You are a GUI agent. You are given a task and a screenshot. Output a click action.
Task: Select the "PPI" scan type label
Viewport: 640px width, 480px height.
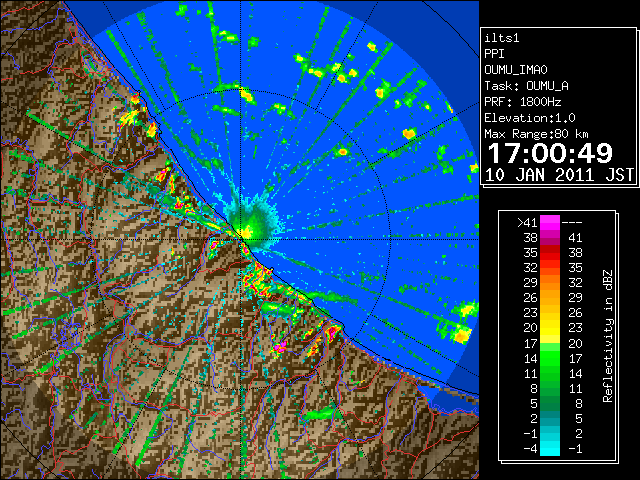click(x=494, y=54)
